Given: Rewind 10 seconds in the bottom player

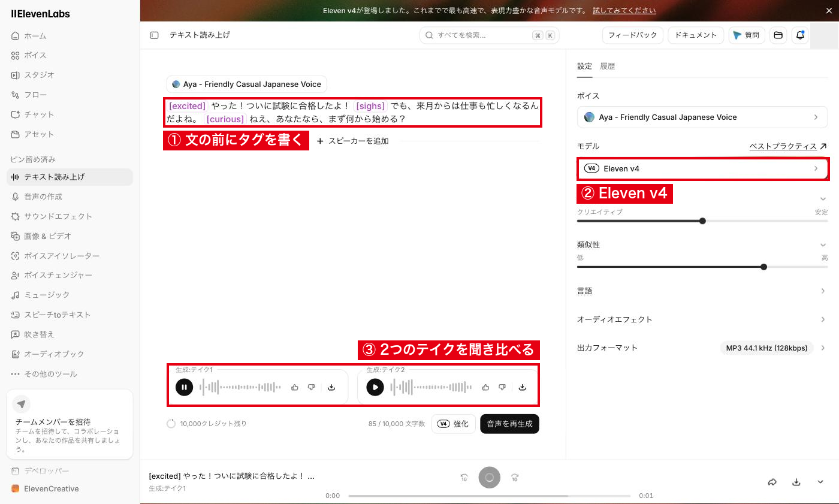Looking at the screenshot, I should tap(464, 478).
